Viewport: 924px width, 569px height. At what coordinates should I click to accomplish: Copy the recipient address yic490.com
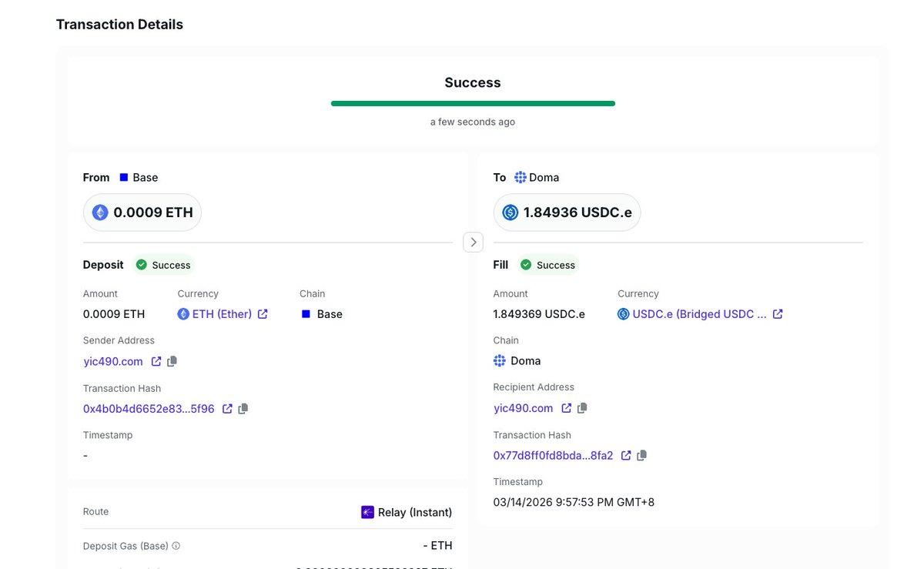coord(582,408)
